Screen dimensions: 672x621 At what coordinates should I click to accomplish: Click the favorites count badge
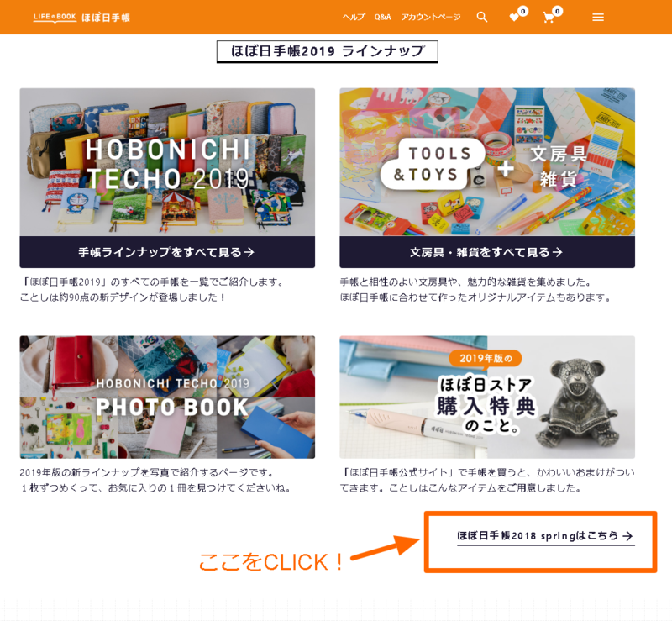pyautogui.click(x=522, y=11)
